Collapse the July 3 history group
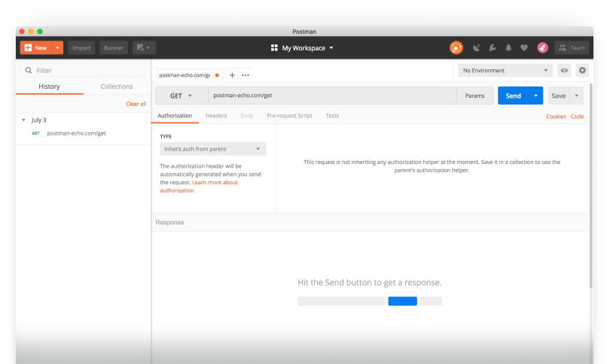The image size is (610, 364). 24,120
